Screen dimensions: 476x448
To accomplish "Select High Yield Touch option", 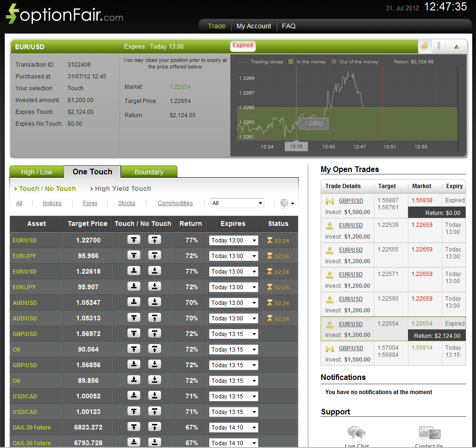I will tap(123, 189).
